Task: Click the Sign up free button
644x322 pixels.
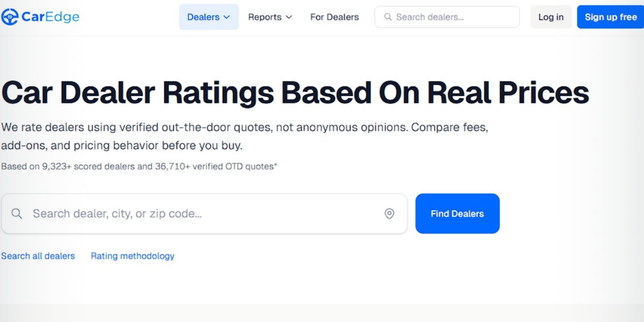Action: coord(610,17)
